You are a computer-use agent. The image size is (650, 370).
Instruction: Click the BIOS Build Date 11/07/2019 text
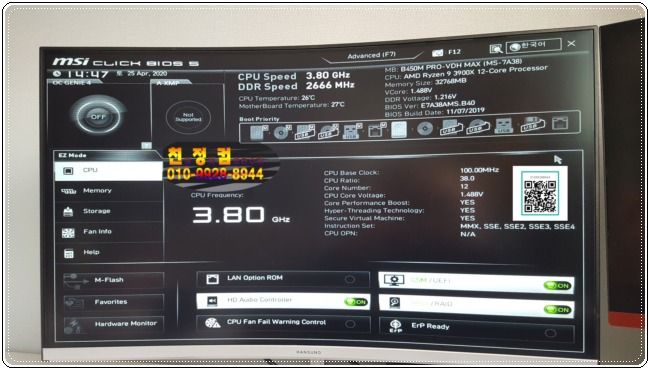[434, 113]
